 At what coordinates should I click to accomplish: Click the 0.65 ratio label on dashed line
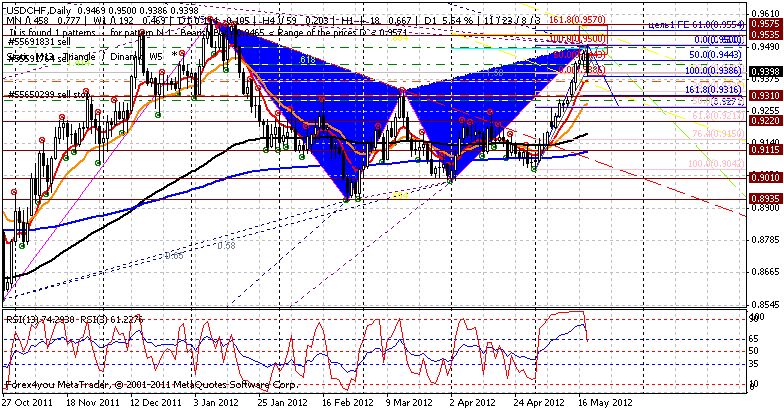[x=174, y=256]
